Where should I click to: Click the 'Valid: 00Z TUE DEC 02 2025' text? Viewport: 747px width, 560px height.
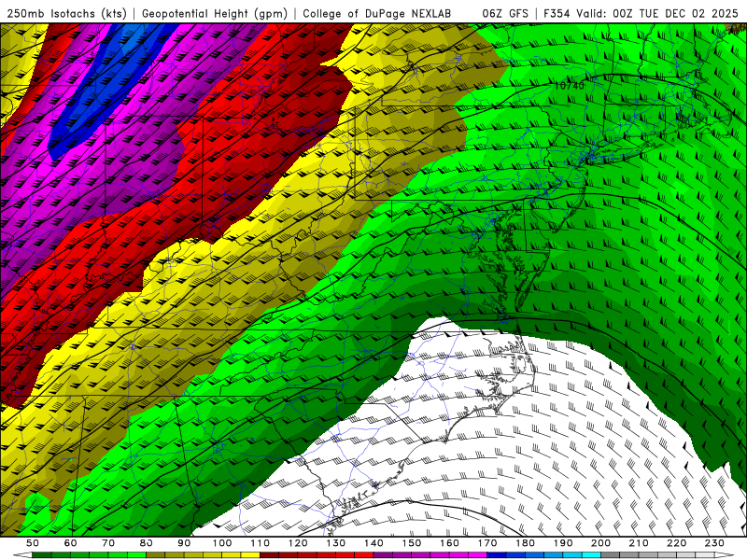click(657, 13)
